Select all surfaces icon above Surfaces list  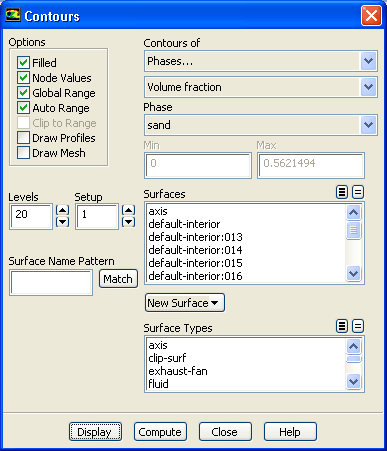(x=342, y=192)
